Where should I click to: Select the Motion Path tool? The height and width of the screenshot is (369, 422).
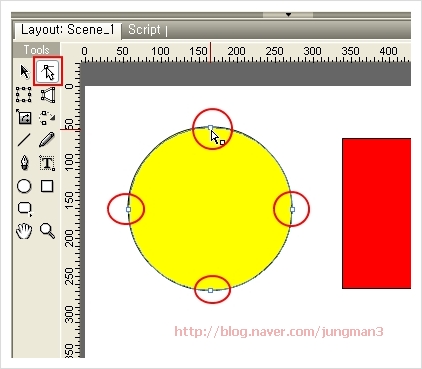(x=47, y=117)
